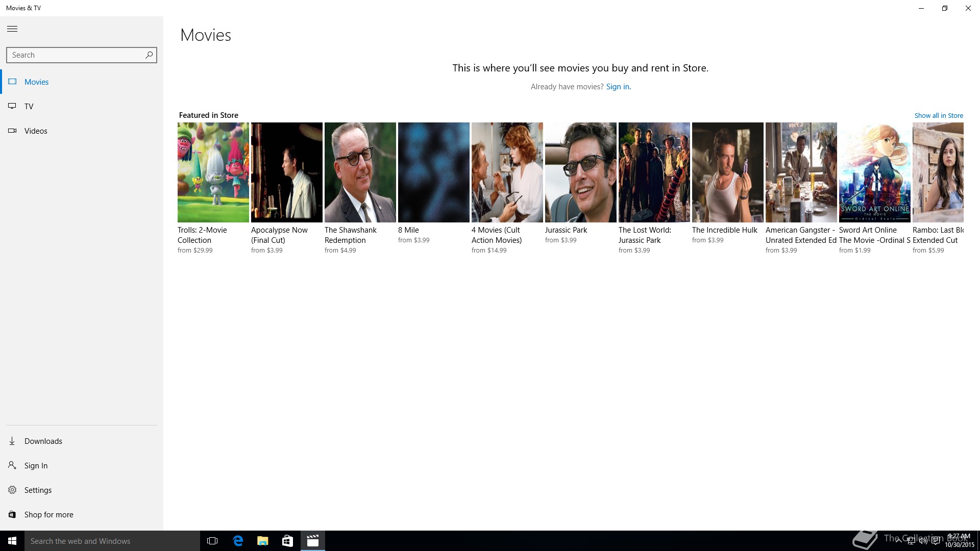Focus the Search box in sidebar

tap(82, 55)
